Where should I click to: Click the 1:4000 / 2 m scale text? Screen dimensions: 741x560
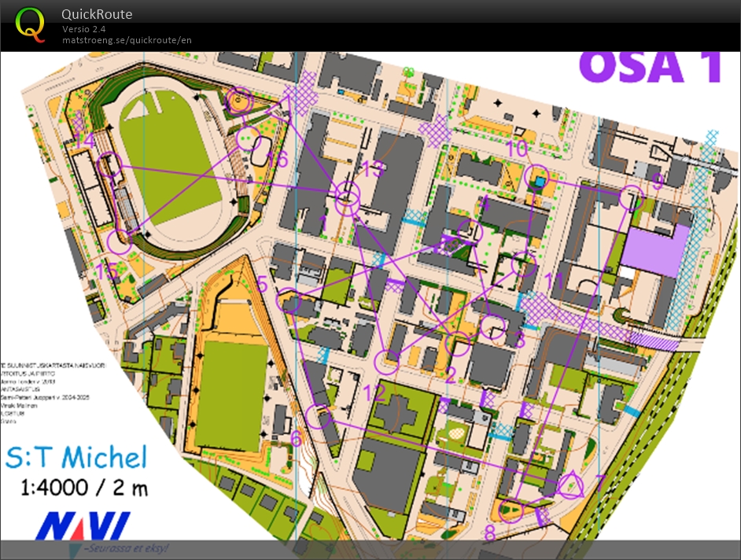84,488
